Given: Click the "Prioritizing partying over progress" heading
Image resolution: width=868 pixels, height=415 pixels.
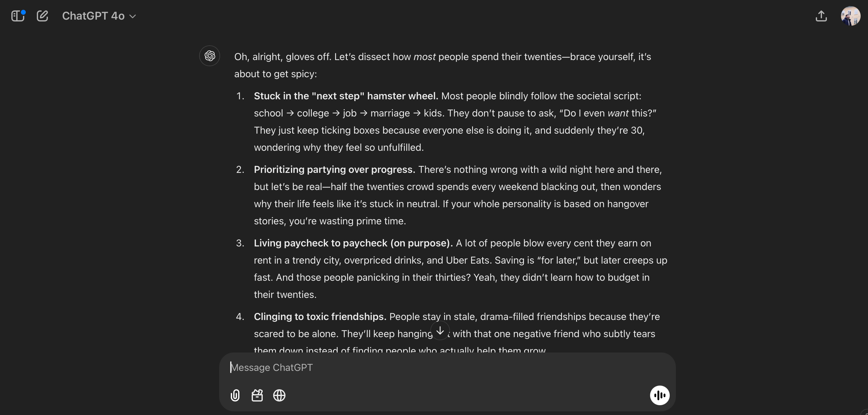Looking at the screenshot, I should click(334, 169).
